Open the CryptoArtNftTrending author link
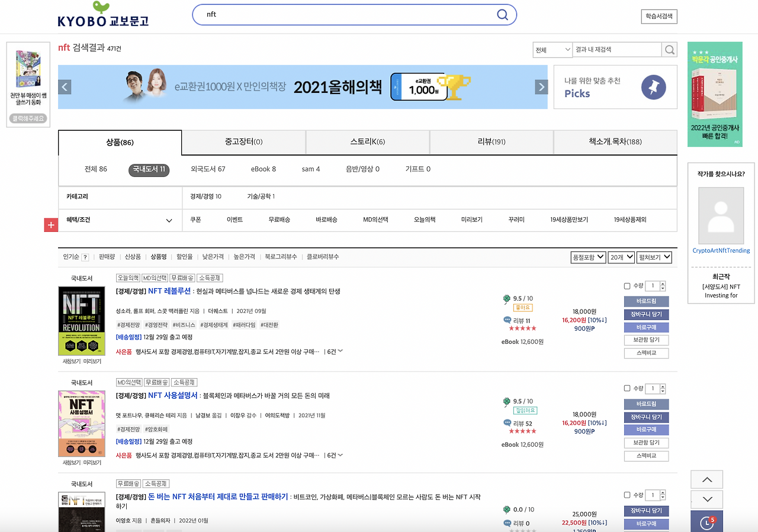 [721, 251]
